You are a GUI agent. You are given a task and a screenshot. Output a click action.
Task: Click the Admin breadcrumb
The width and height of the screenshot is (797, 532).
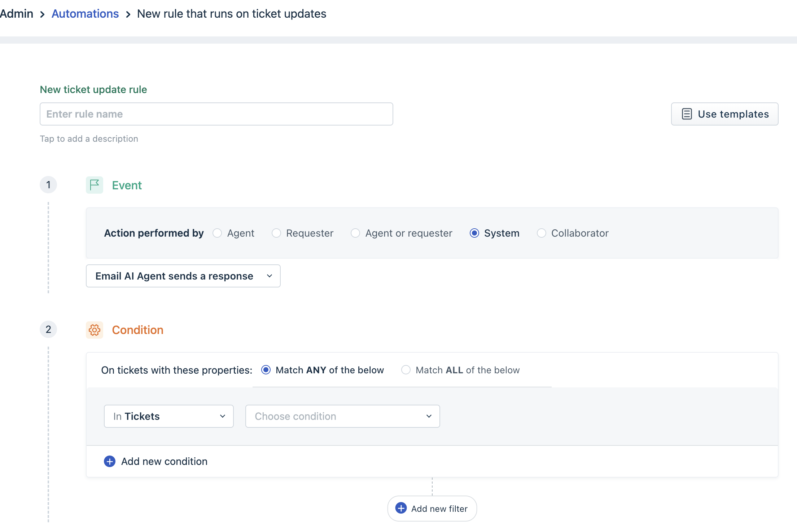(17, 14)
